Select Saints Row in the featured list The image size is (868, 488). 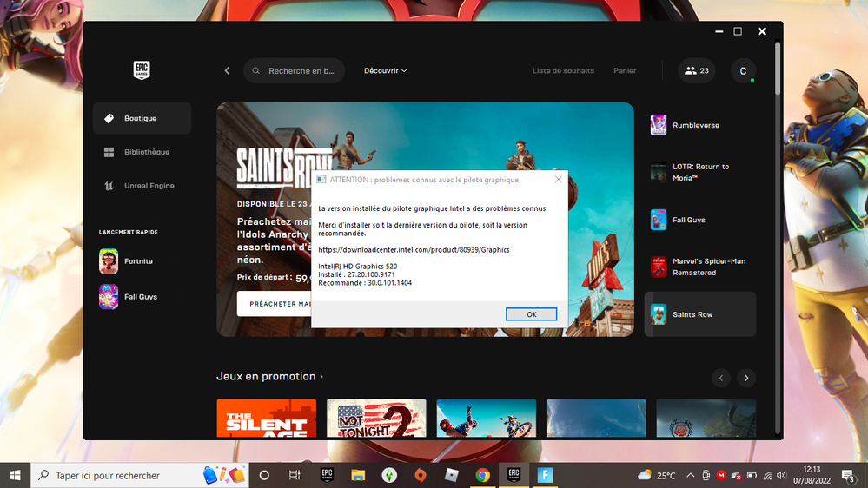pyautogui.click(x=699, y=314)
